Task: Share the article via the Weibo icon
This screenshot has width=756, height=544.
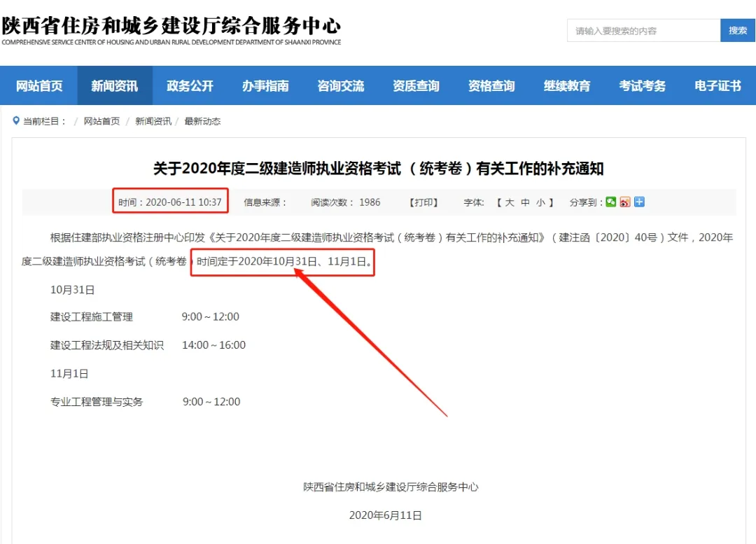Action: [x=625, y=202]
